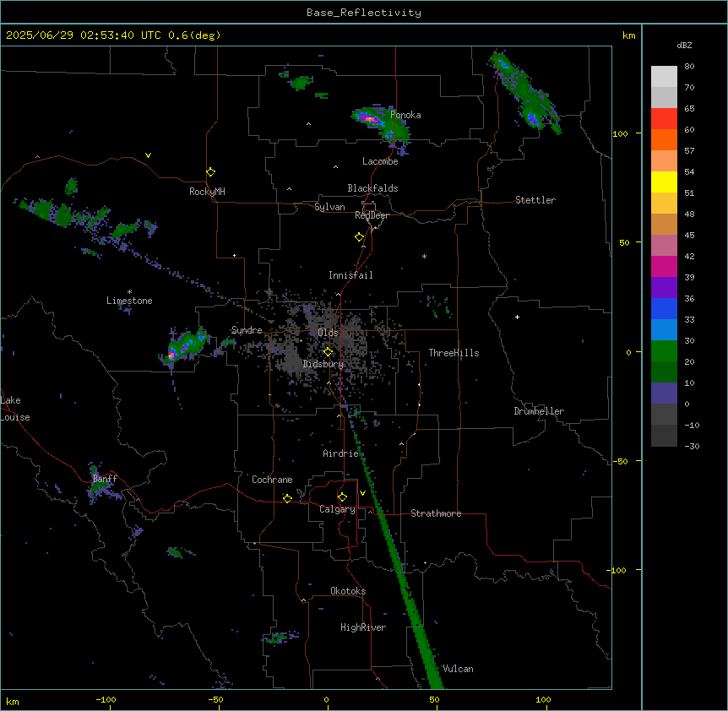This screenshot has width=728, height=711.
Task: Click the yellow diamond marker above RockyMH
Action: coord(211,172)
